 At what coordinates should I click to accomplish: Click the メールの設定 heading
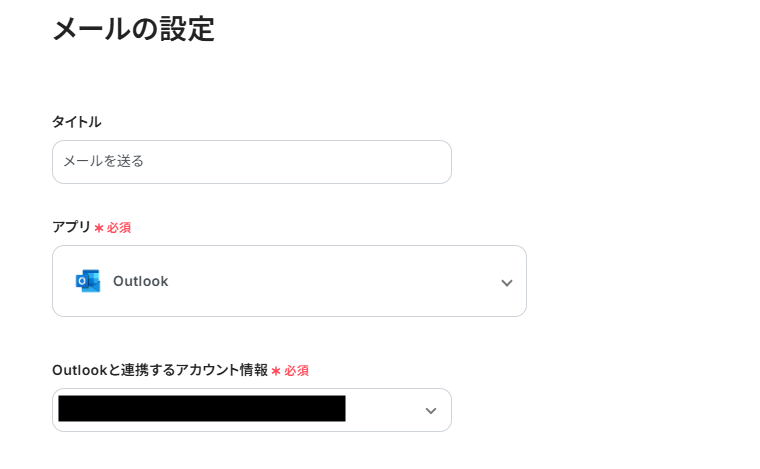point(133,29)
